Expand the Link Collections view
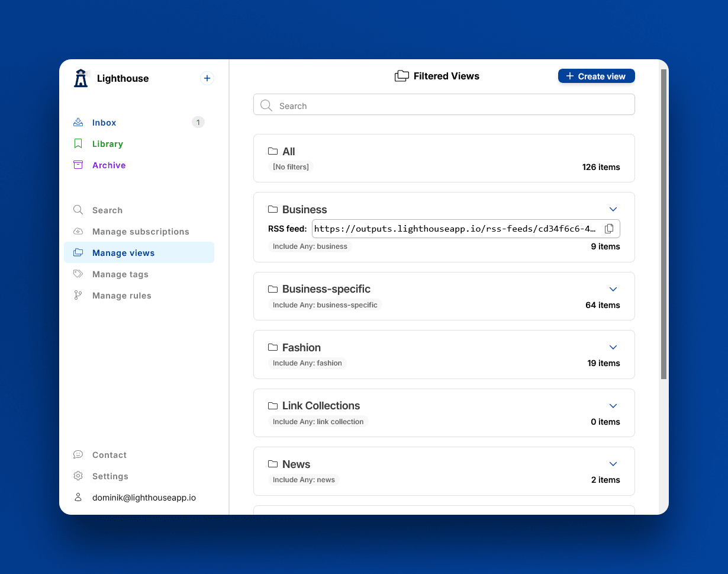Viewport: 728px width, 574px height. point(613,406)
